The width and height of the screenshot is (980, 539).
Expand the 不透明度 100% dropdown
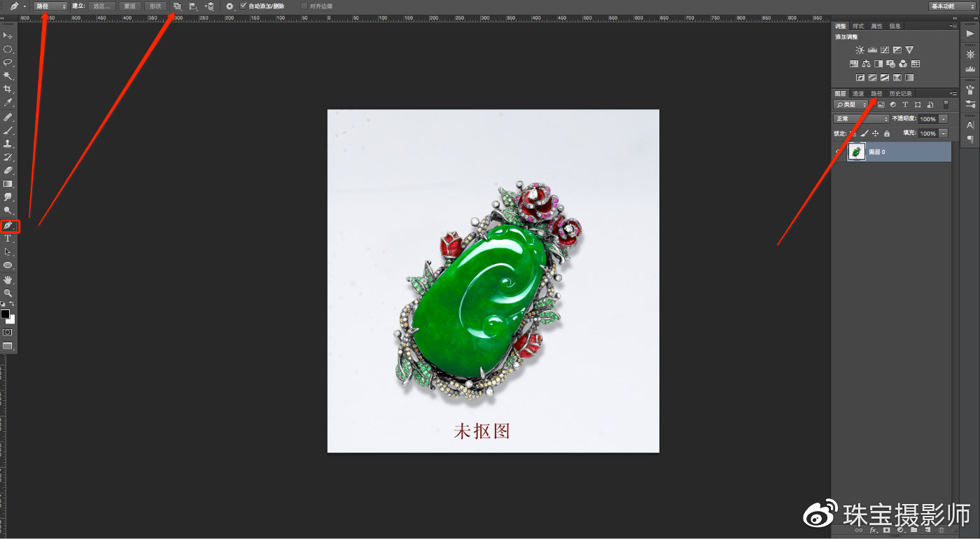pyautogui.click(x=942, y=118)
